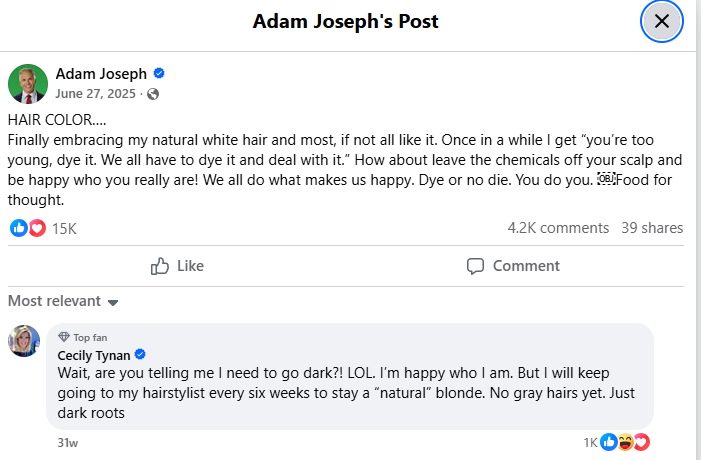Expand the Most relevant sort dropdown
The width and height of the screenshot is (701, 460).
click(63, 301)
